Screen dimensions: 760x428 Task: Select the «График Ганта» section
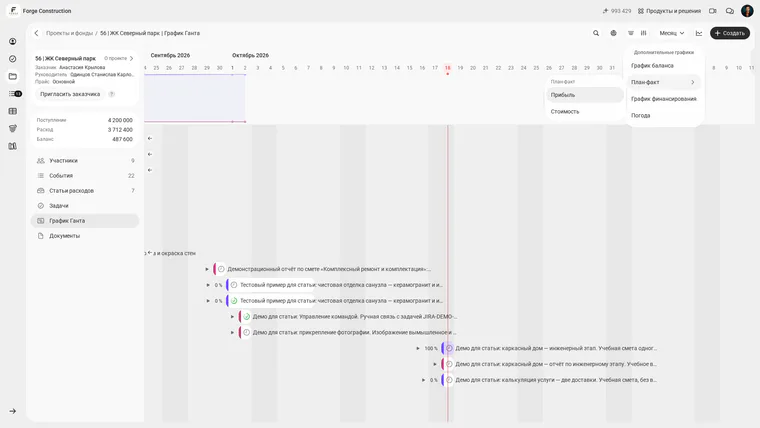[x=85, y=221]
